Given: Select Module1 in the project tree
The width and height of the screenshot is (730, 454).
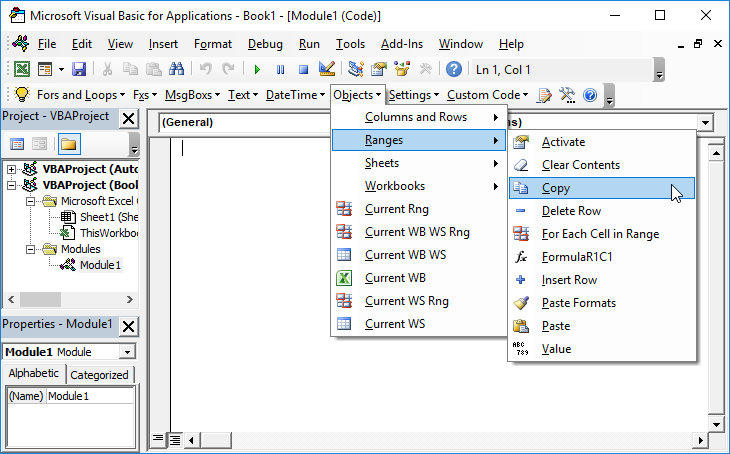Looking at the screenshot, I should (x=99, y=265).
